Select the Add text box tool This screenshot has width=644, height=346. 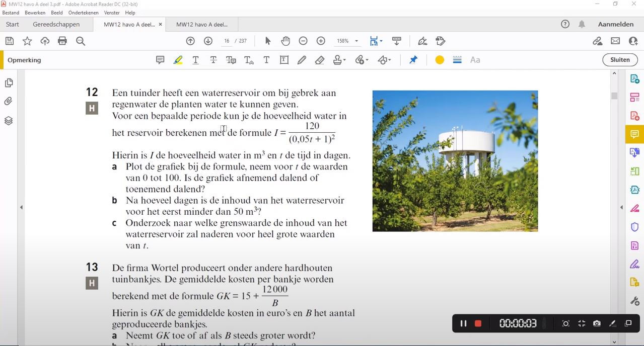tap(284, 60)
